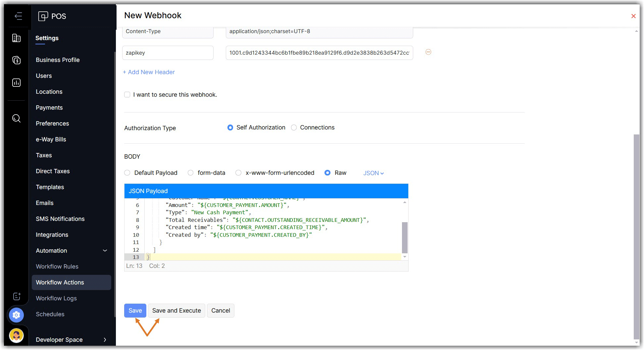Screen dimensions: 644x350
Task: Open the user avatar profile icon
Action: click(x=16, y=336)
